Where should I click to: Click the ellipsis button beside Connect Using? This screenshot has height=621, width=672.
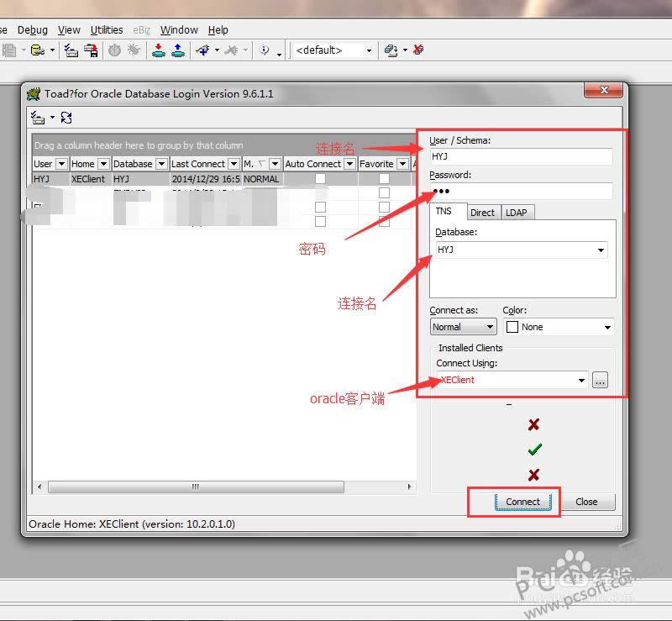pos(599,380)
